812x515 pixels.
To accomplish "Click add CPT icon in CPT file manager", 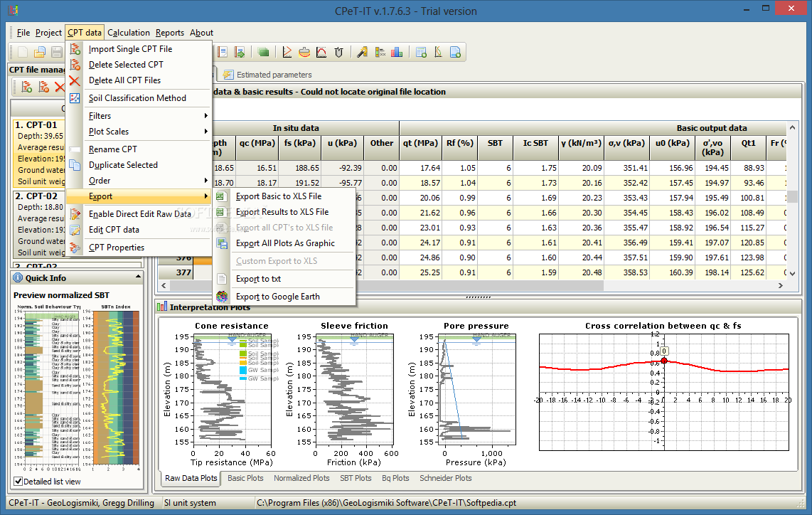I will click(x=26, y=87).
